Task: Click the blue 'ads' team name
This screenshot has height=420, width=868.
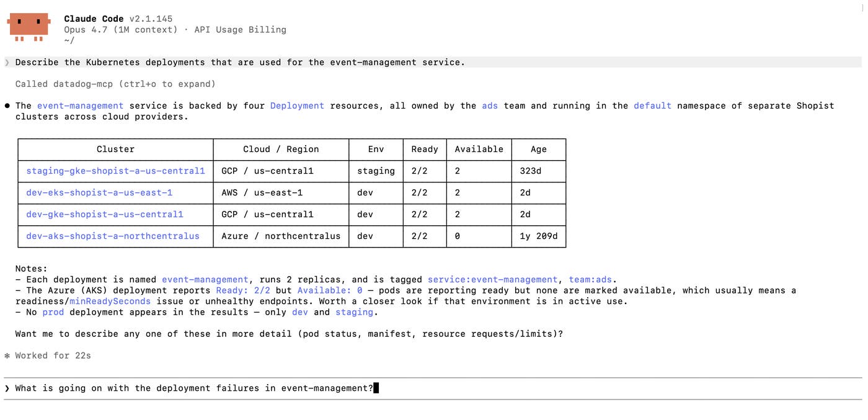Action: coord(490,105)
